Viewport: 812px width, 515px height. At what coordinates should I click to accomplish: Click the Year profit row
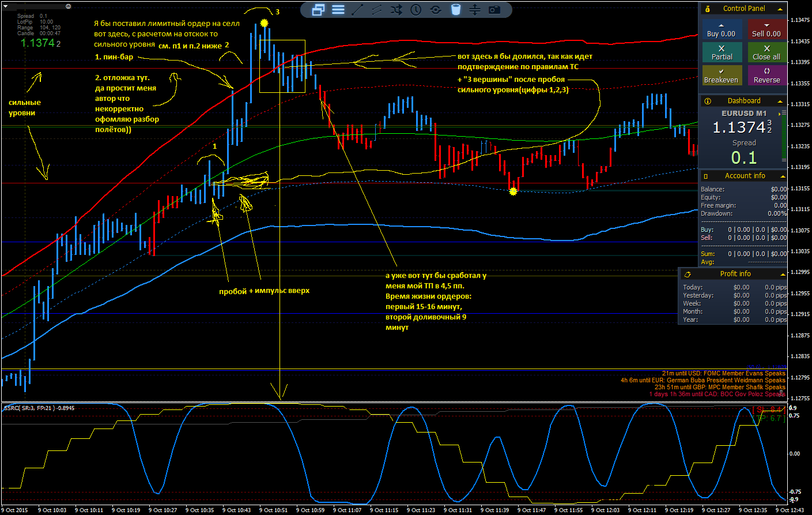[734, 319]
